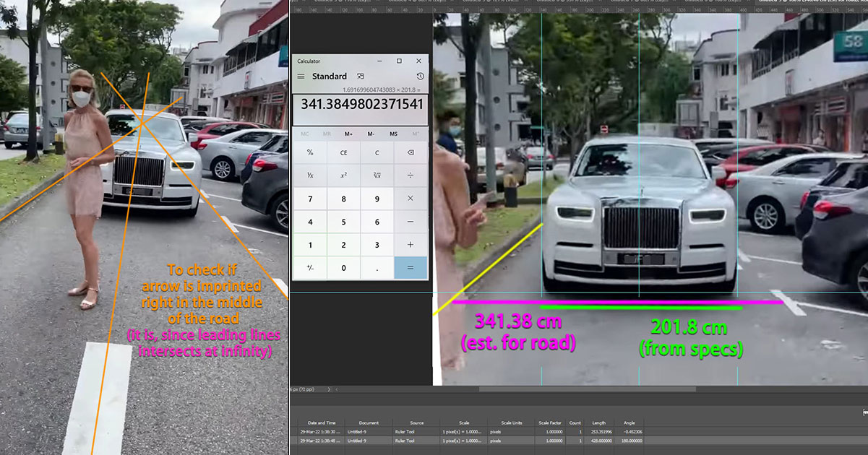Viewport: 868px width, 455px height.
Task: Click digit 0 on Calculator
Action: coord(343,268)
